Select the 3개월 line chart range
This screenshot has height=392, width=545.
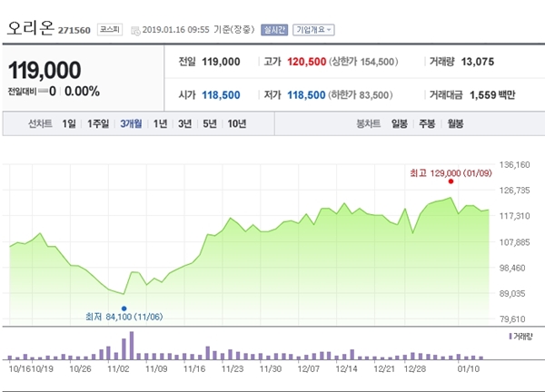click(131, 123)
